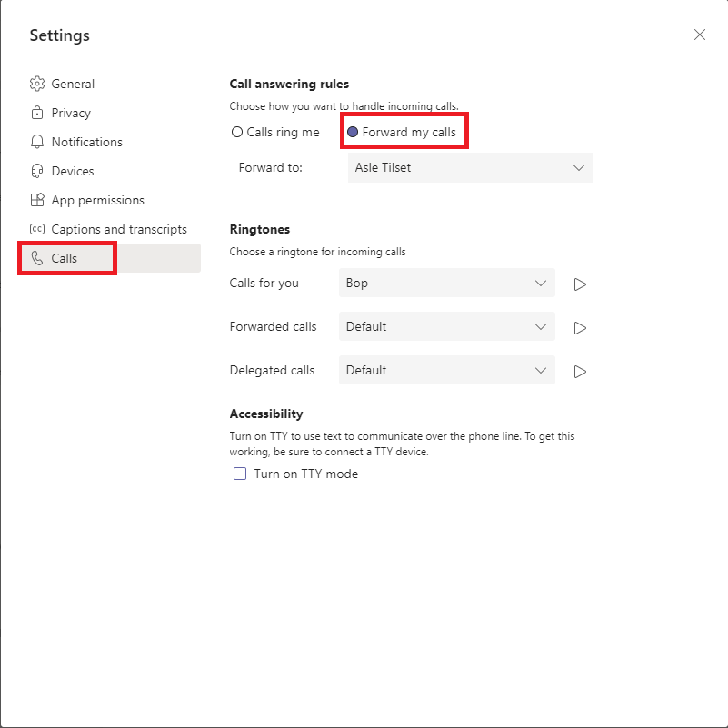Enable the Turn on TTY mode checkbox
728x728 pixels.
point(240,474)
